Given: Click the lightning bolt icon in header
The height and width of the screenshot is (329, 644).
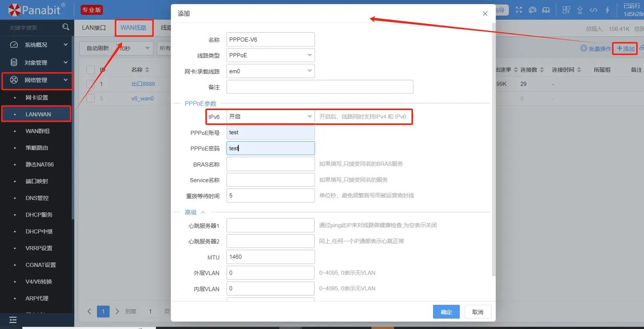Looking at the screenshot, I should pyautogui.click(x=607, y=10).
